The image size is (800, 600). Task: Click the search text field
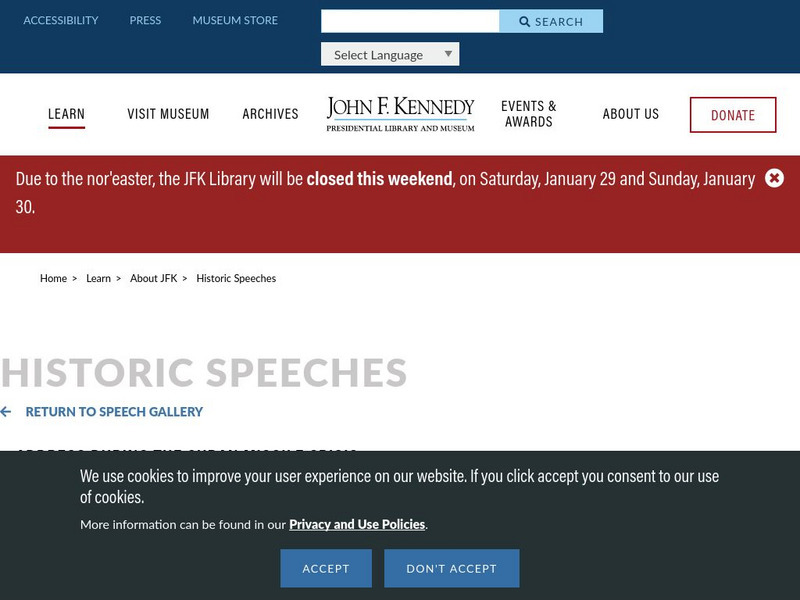pyautogui.click(x=410, y=21)
